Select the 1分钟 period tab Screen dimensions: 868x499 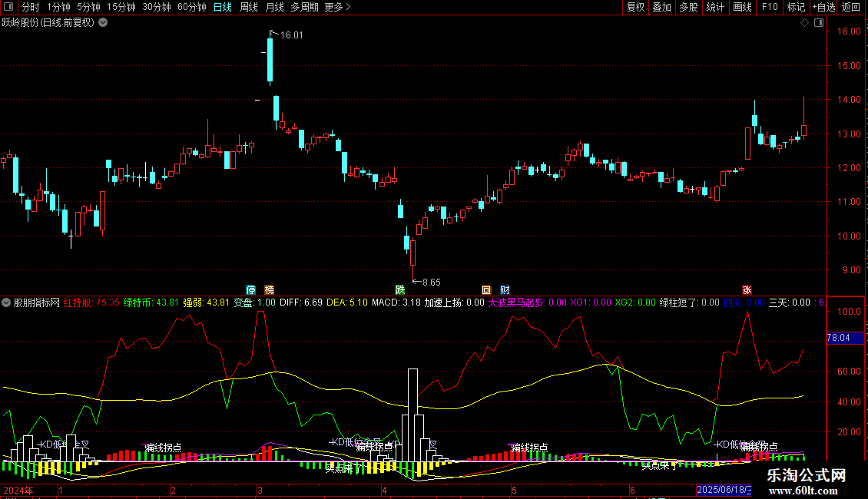coord(58,7)
